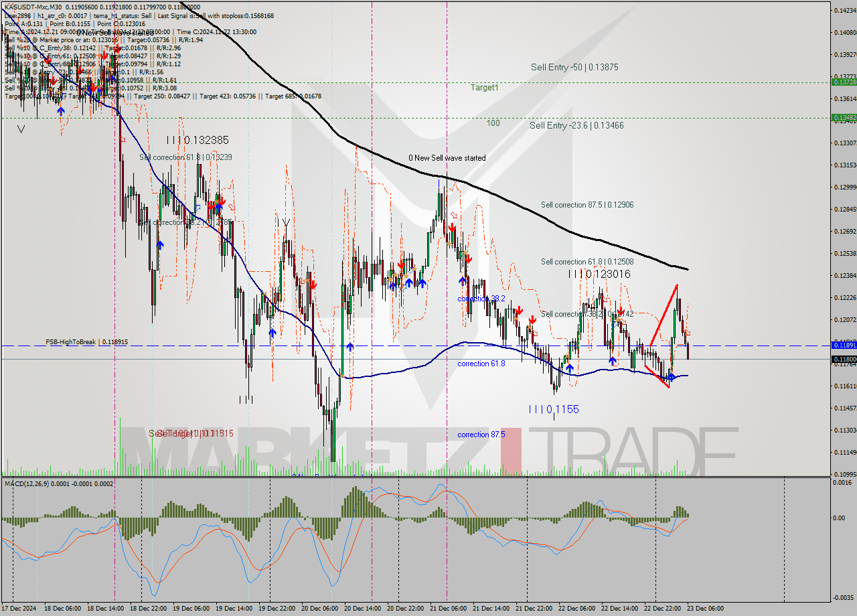Click the black 0.11800 current price tag
The image size is (857, 616).
843,359
